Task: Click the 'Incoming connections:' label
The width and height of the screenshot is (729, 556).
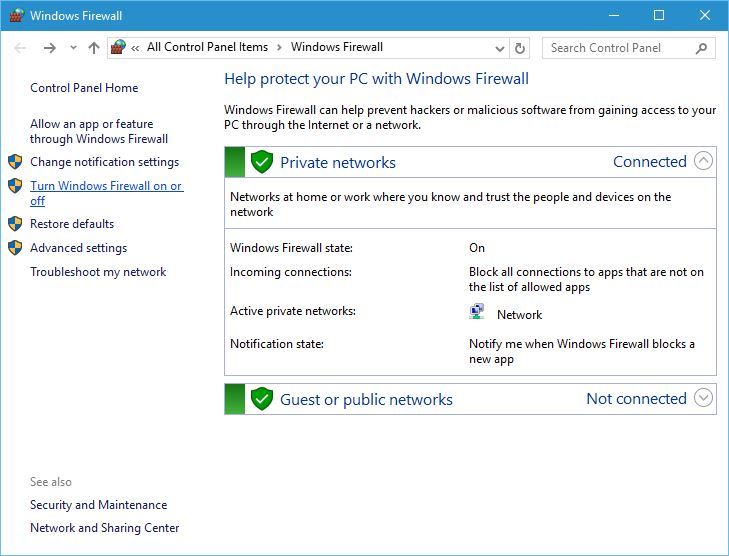Action: (x=291, y=272)
